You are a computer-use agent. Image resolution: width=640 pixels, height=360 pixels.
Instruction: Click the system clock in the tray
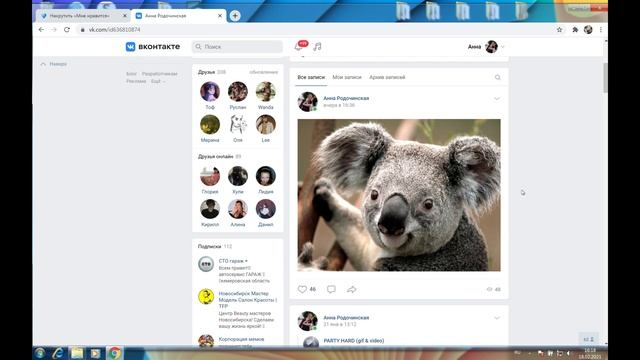pos(590,353)
